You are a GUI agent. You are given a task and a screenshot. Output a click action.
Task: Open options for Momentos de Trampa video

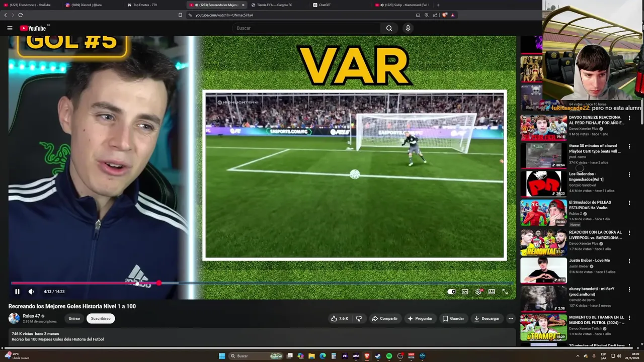pyautogui.click(x=629, y=318)
